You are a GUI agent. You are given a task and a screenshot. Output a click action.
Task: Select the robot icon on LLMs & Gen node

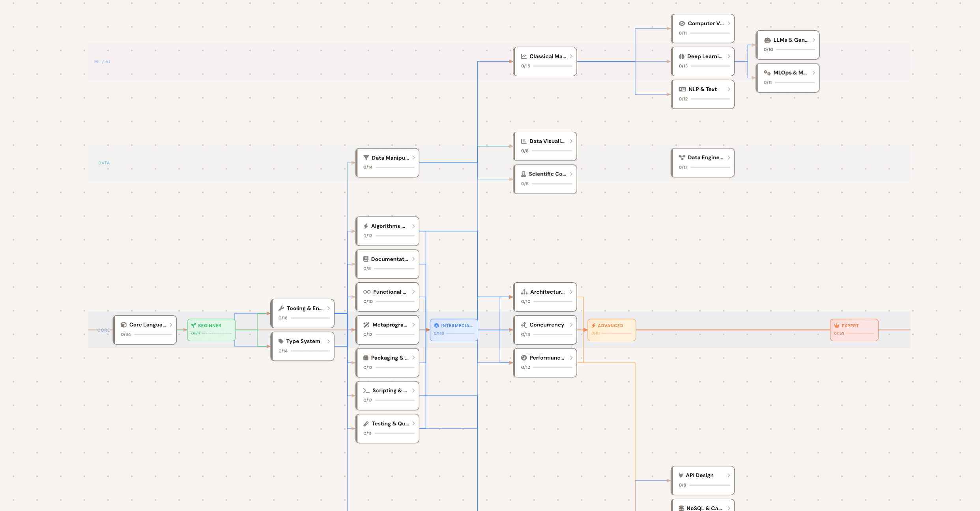767,40
